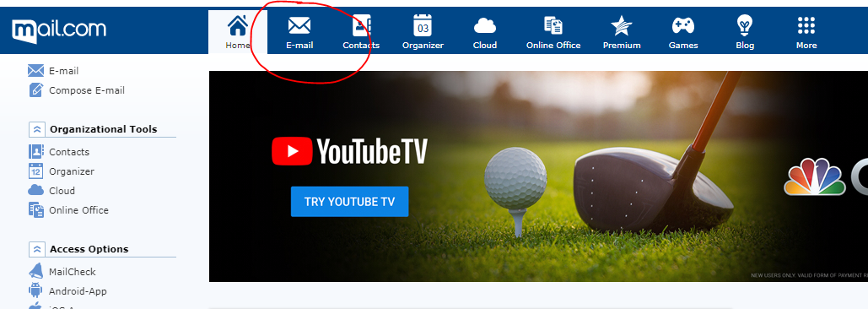868x309 pixels.
Task: Click the Organizational Tools heading text
Action: pyautogui.click(x=104, y=129)
